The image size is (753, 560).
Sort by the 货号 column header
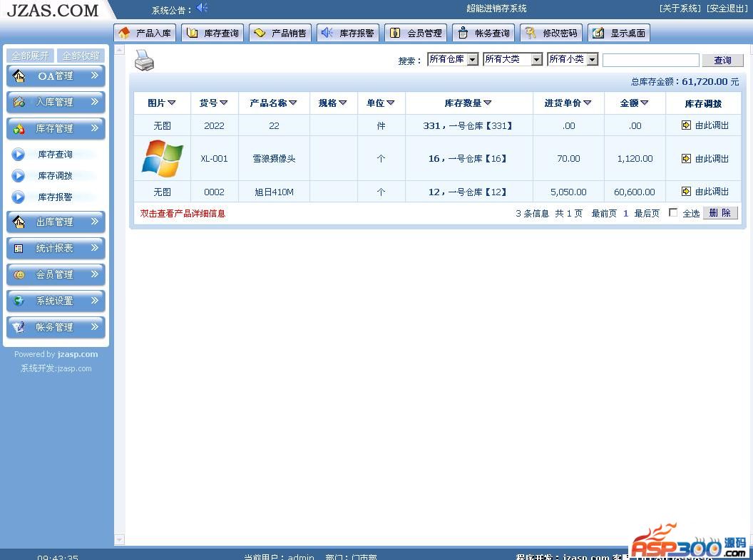tap(214, 103)
